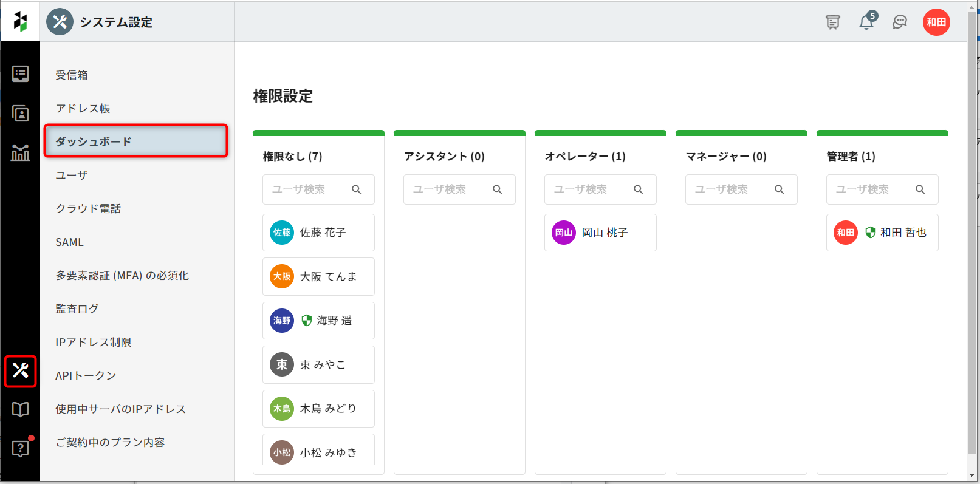Open the 和田 user avatar menu
This screenshot has height=484, width=980.
click(x=936, y=22)
